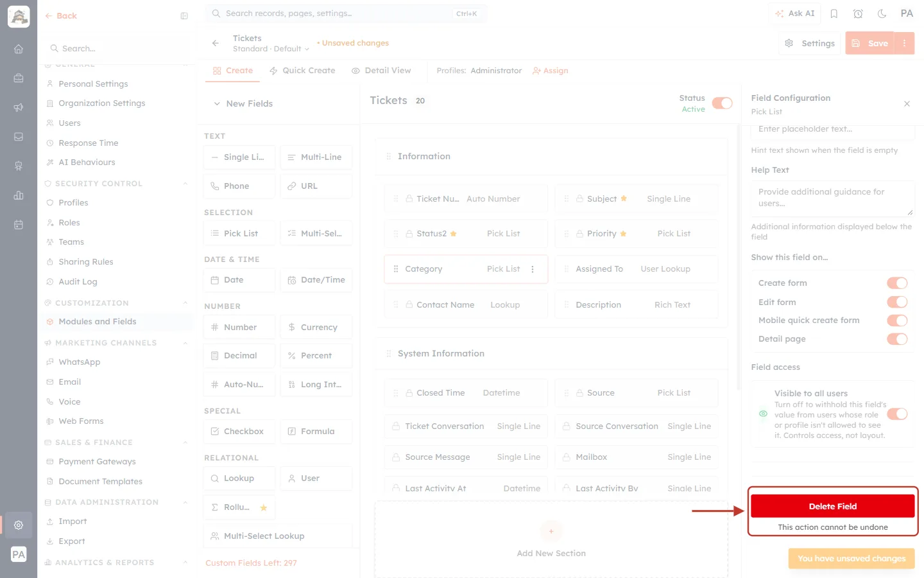The height and width of the screenshot is (578, 924).
Task: Open the inbox icon in left rail
Action: click(19, 137)
